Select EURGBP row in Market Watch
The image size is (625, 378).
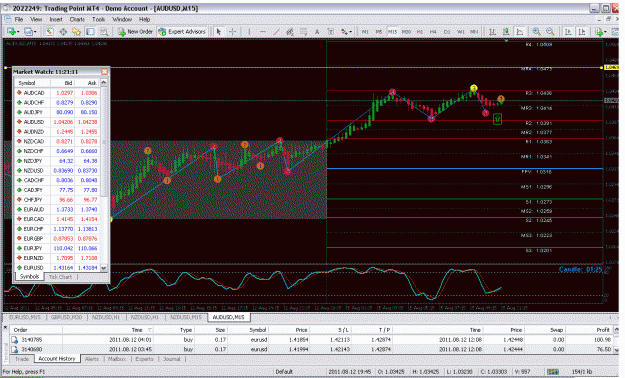coord(57,238)
